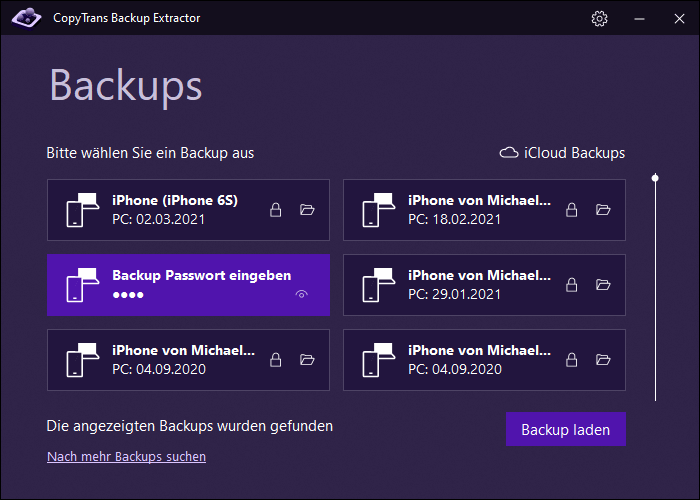Click 'PC: 02.03.2021' date text

158,220
